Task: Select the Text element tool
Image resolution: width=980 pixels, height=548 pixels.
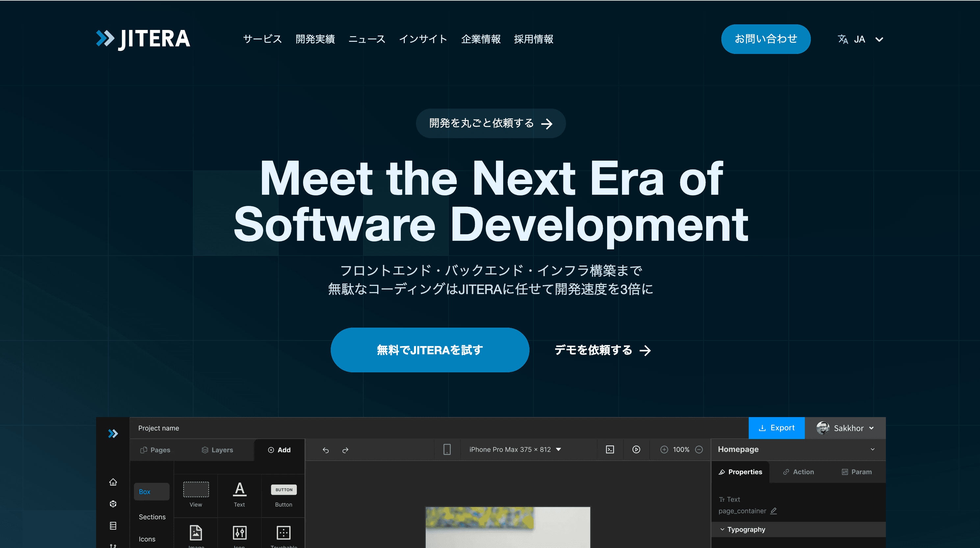Action: [239, 494]
